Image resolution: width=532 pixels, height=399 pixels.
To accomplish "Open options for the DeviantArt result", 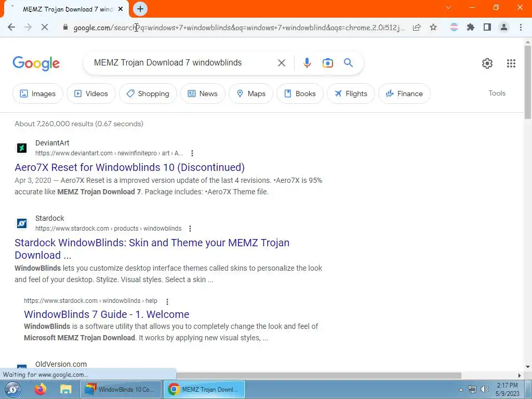I will click(192, 153).
